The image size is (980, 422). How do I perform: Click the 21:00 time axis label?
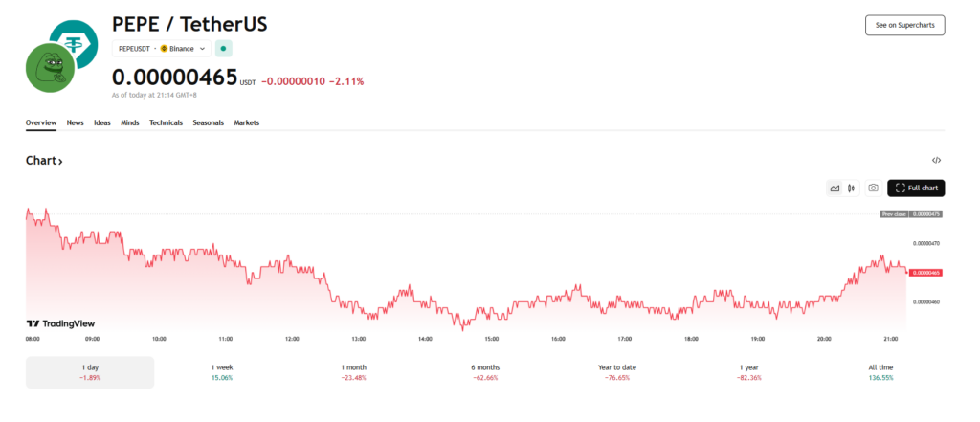pyautogui.click(x=891, y=339)
